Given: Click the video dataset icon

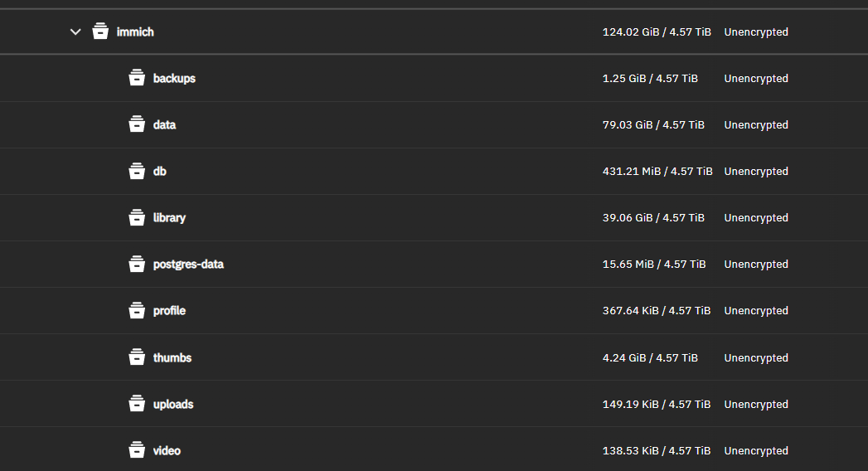Looking at the screenshot, I should (137, 450).
